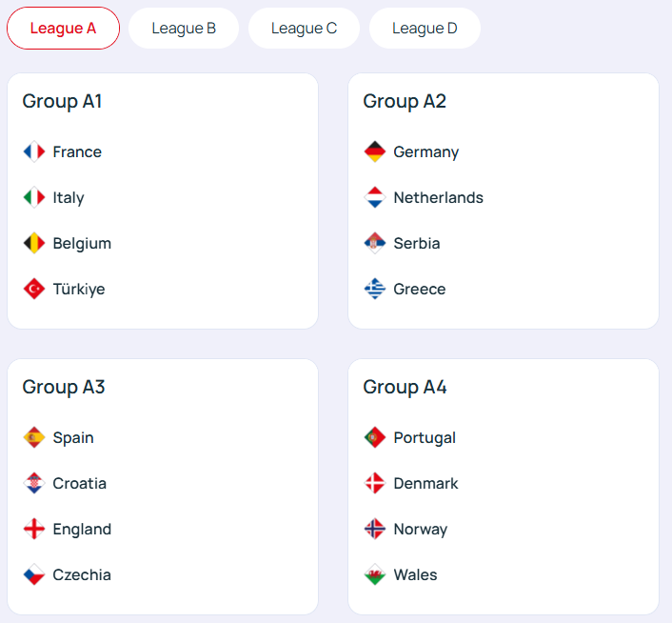This screenshot has width=672, height=623.
Task: Click the Wales flag icon
Action: coord(375,574)
